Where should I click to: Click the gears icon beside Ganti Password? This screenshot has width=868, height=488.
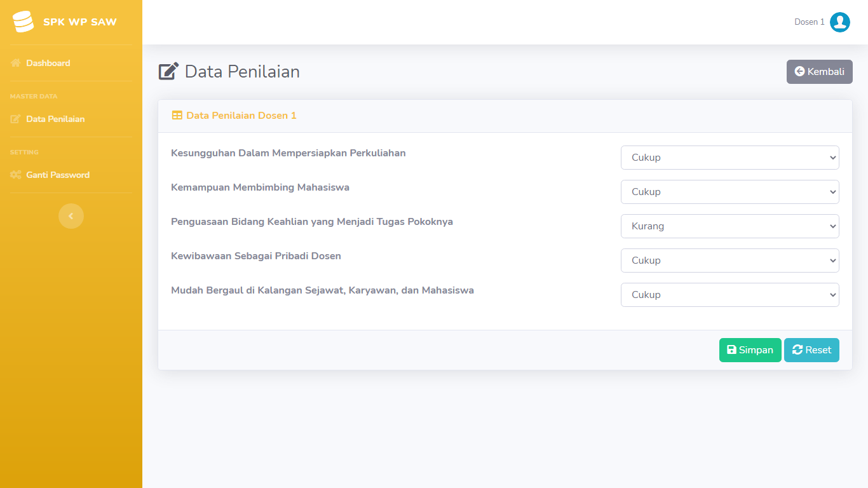pyautogui.click(x=16, y=175)
